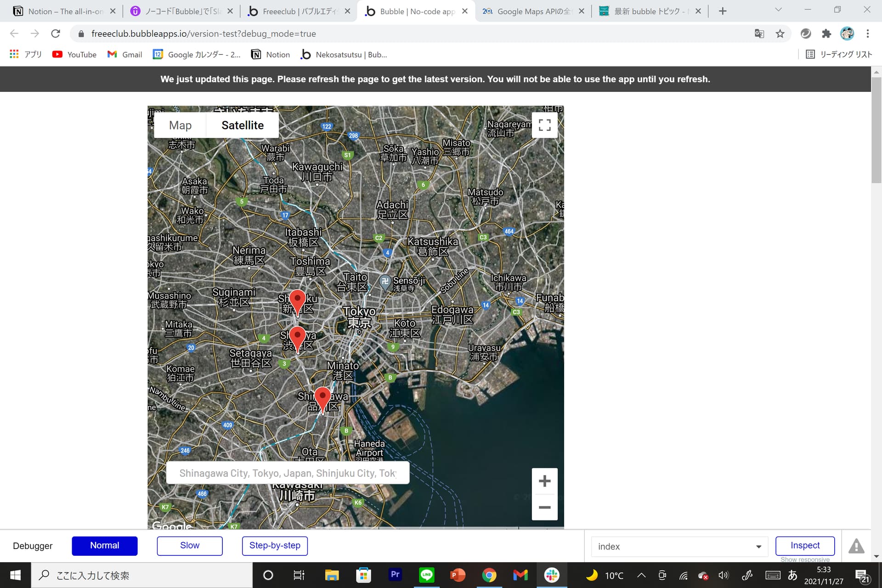
Task: Click the Haneda Airport map label
Action: pos(369,448)
